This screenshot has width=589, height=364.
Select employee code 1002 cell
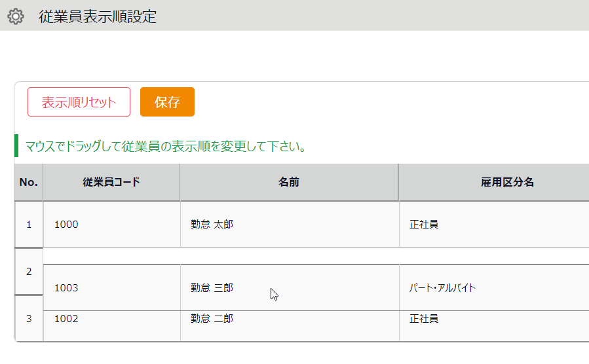pos(66,319)
